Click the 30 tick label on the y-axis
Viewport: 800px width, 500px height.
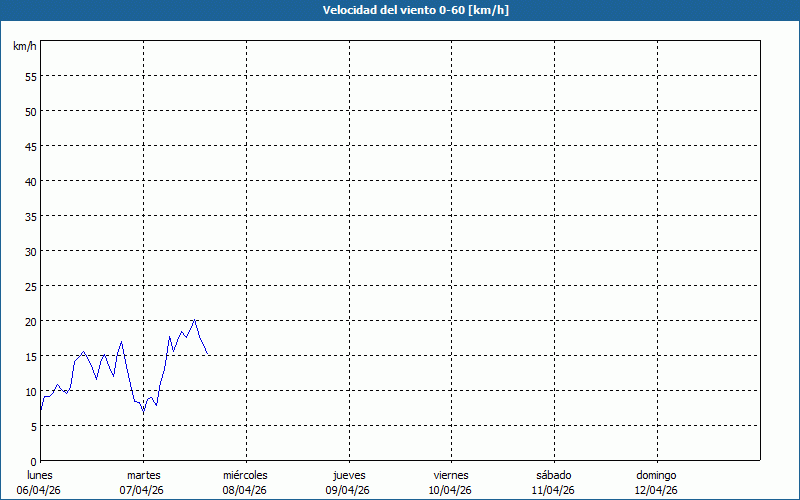[30, 251]
